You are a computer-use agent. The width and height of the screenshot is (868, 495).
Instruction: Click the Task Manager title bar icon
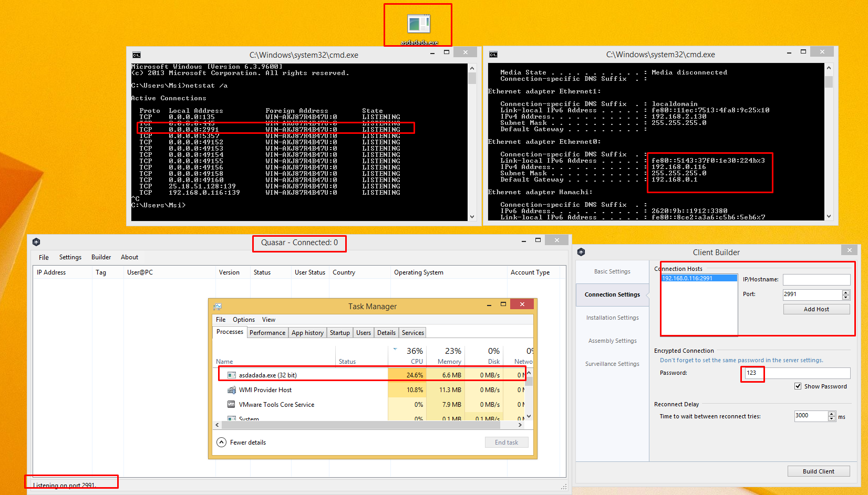click(x=218, y=307)
